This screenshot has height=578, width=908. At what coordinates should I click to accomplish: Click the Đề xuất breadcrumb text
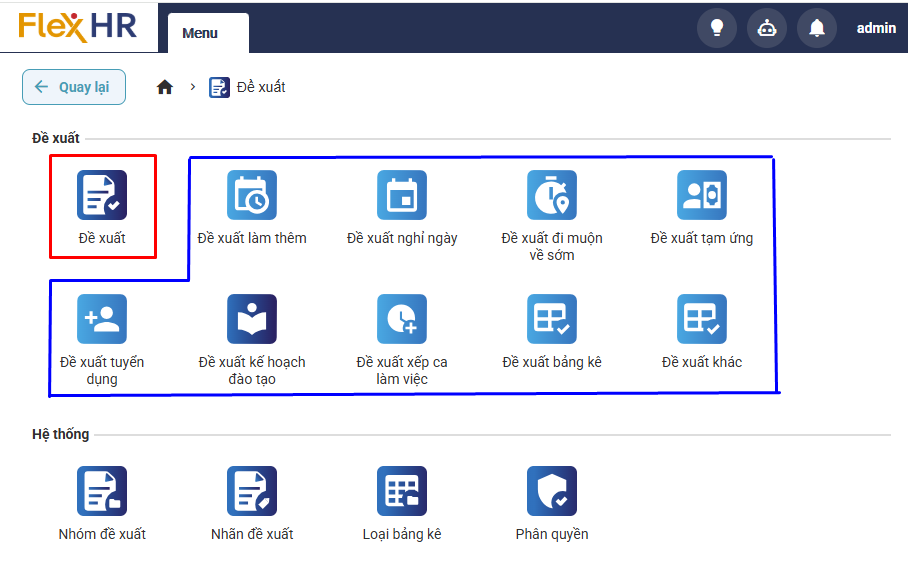[261, 87]
